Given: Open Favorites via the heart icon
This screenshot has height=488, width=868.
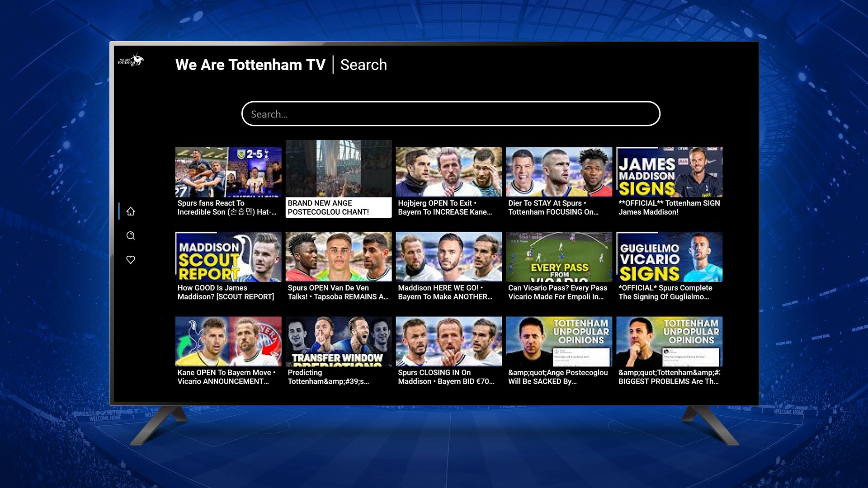Looking at the screenshot, I should click(131, 260).
